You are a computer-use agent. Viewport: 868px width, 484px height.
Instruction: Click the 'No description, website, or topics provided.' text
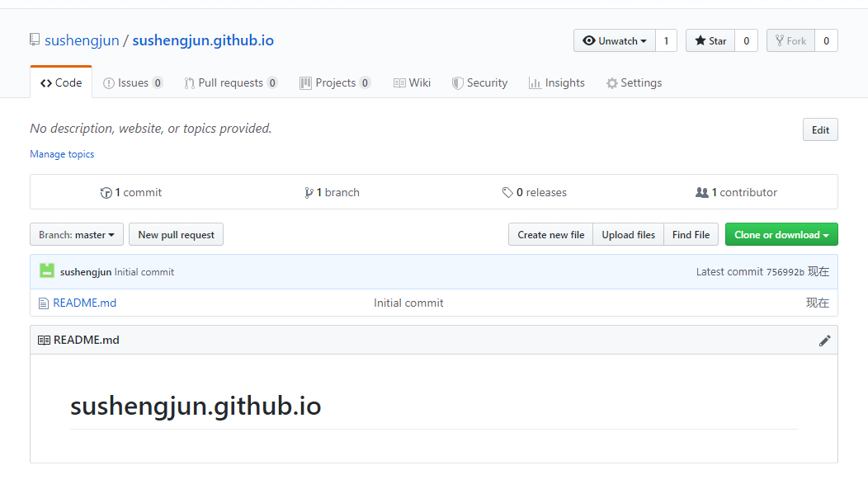coord(150,129)
